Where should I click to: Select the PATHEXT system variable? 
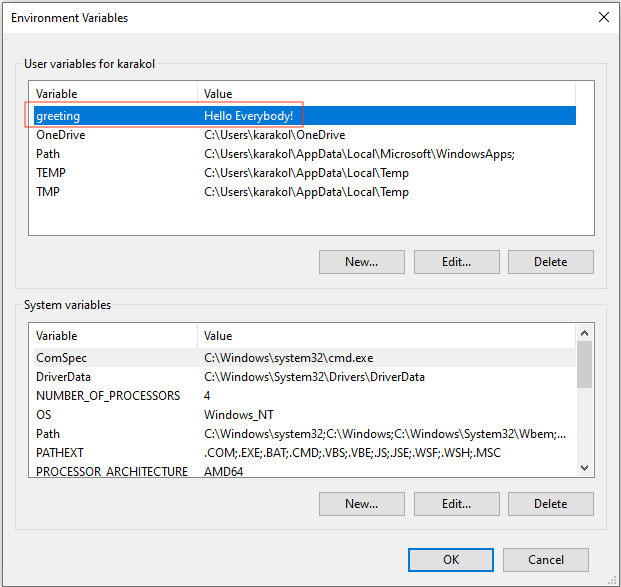(x=305, y=453)
